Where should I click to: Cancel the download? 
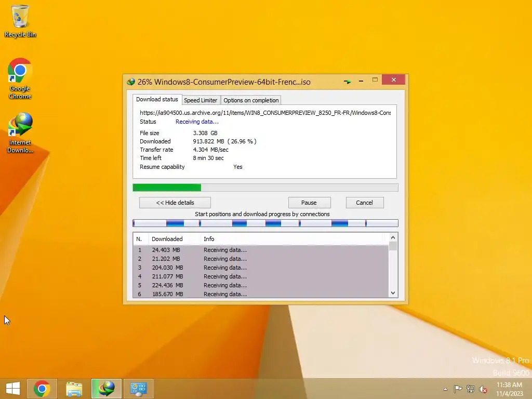click(x=364, y=203)
